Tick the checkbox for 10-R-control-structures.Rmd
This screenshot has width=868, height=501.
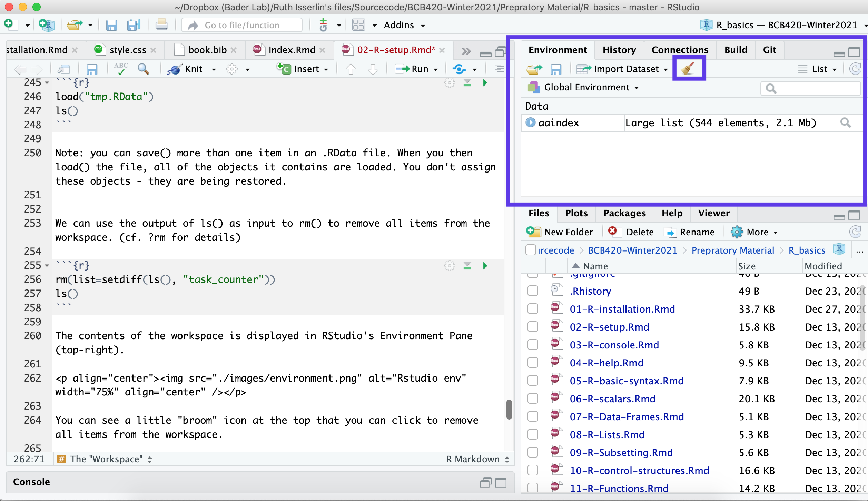tap(533, 470)
